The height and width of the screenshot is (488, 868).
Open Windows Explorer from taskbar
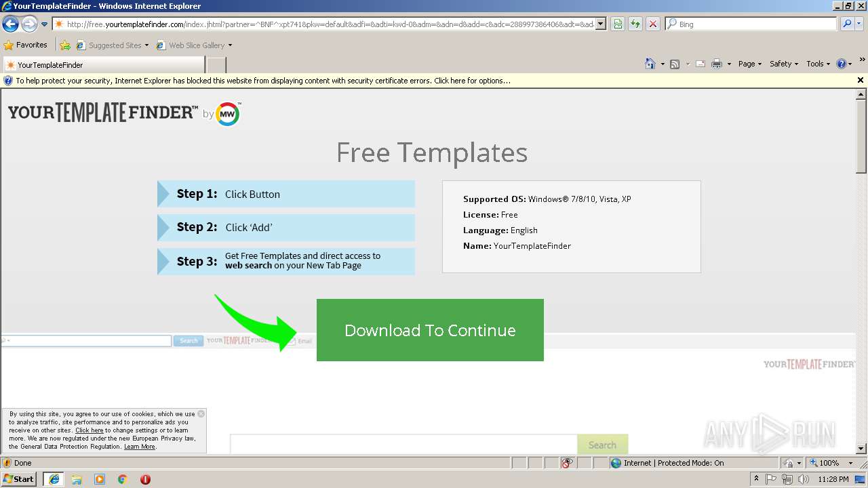[77, 479]
